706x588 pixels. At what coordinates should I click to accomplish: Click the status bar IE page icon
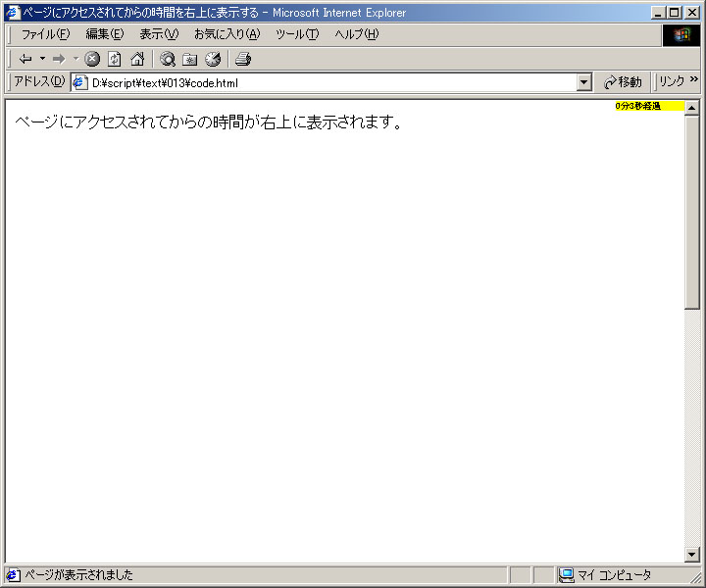coord(13,575)
